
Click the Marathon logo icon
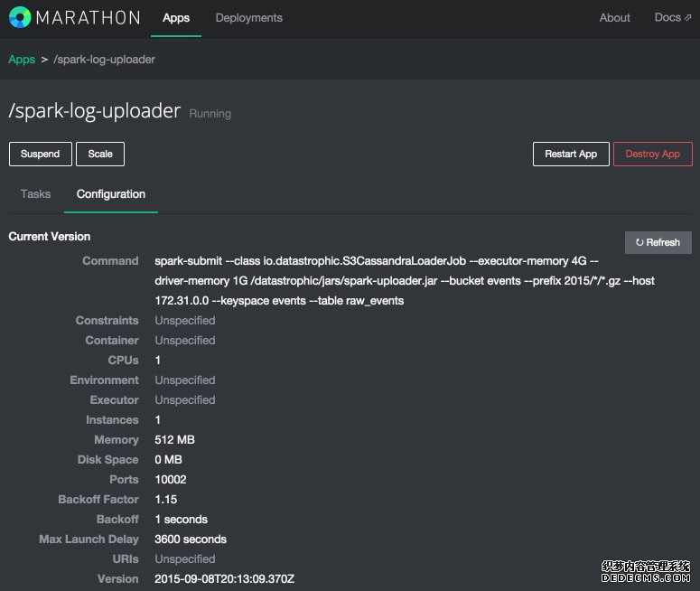(20, 17)
